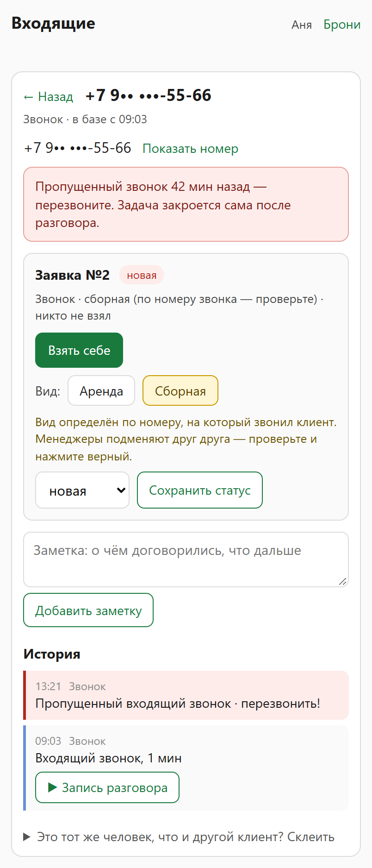Click the 'Аня' user name in header
The width and height of the screenshot is (372, 868).
(x=302, y=25)
